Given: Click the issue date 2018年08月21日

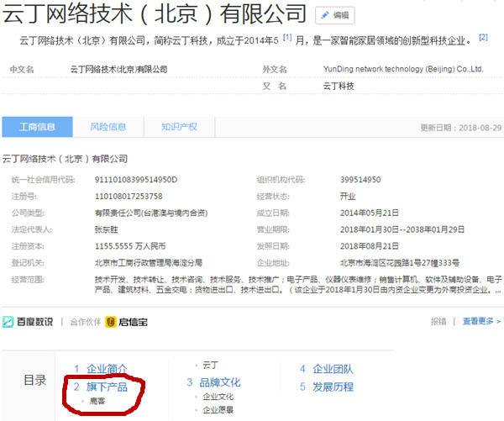Looking at the screenshot, I should (x=370, y=246).
